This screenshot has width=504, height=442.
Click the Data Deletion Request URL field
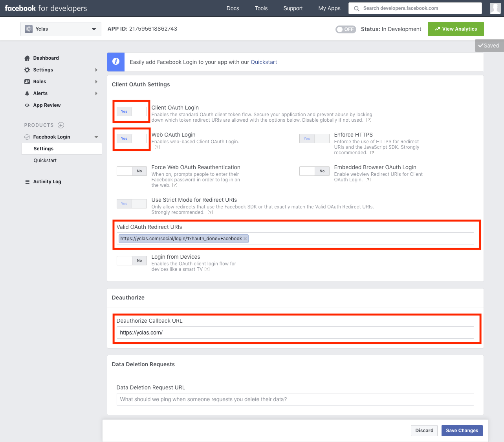(295, 399)
